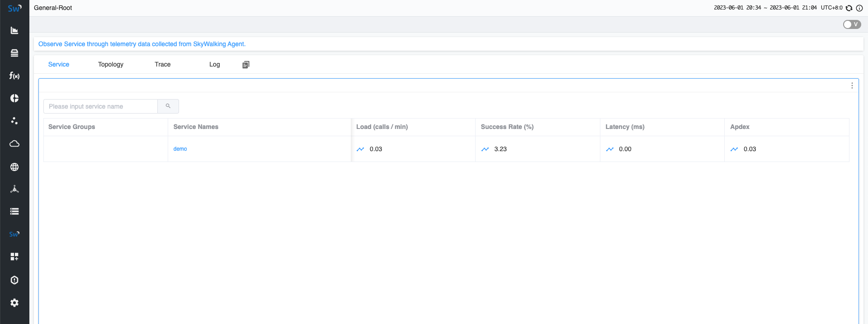Switch to the Topology tab
The image size is (868, 324).
point(111,64)
